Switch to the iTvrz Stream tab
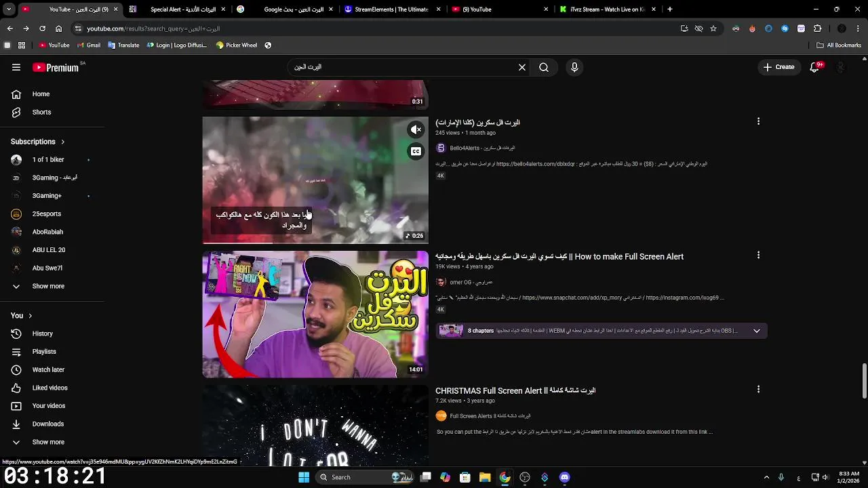Viewport: 868px width, 488px height. click(x=607, y=9)
